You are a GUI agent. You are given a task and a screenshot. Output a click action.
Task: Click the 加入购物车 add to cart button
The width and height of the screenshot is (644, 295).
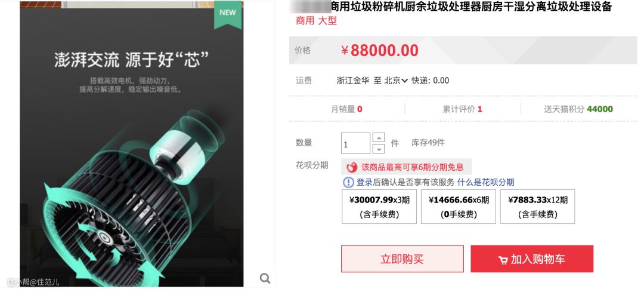point(532,259)
